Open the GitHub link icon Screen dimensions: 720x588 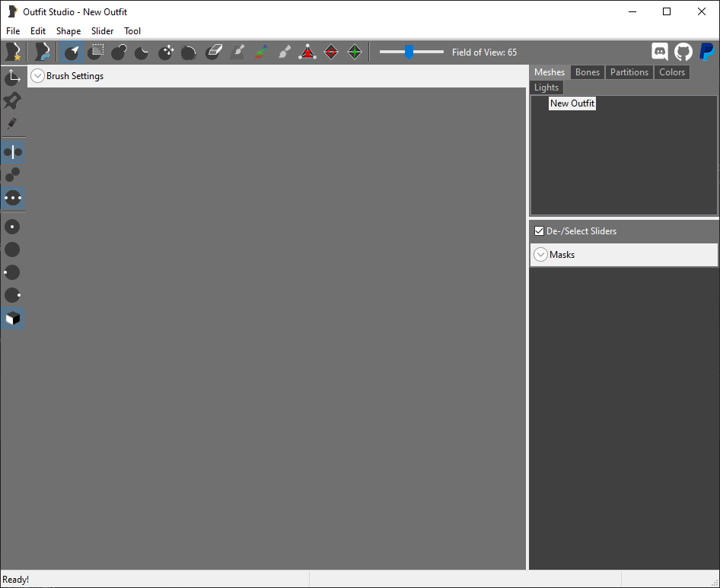pos(683,52)
